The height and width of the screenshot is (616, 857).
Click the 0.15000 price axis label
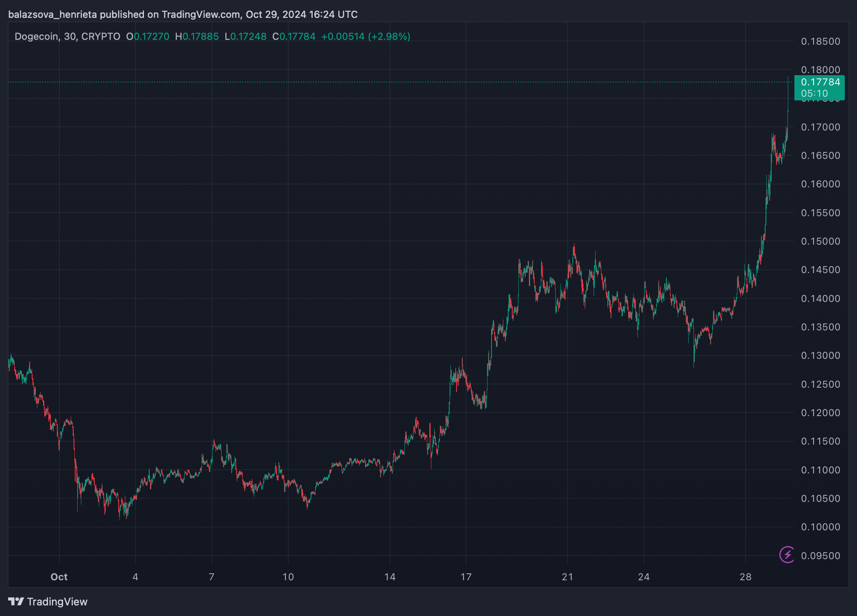(820, 241)
